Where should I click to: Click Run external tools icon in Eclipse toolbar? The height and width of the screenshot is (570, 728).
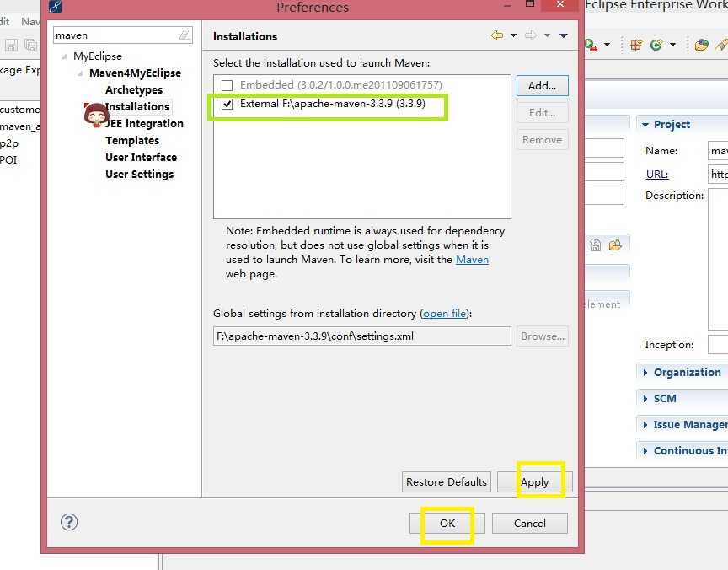pyautogui.click(x=591, y=45)
